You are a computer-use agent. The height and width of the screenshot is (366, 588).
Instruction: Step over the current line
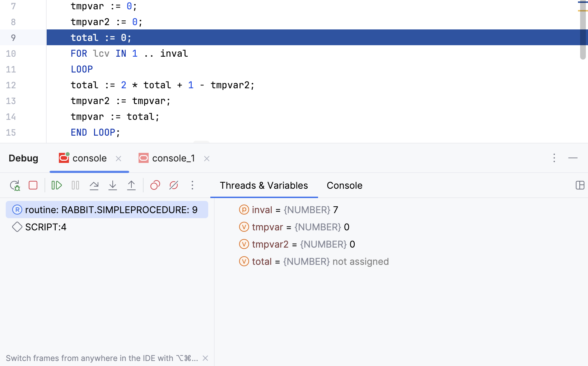(x=94, y=186)
